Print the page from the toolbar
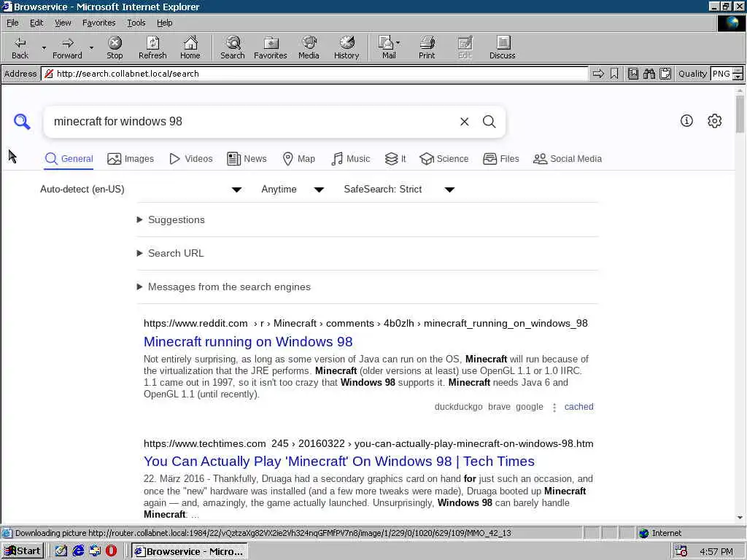 click(x=427, y=47)
